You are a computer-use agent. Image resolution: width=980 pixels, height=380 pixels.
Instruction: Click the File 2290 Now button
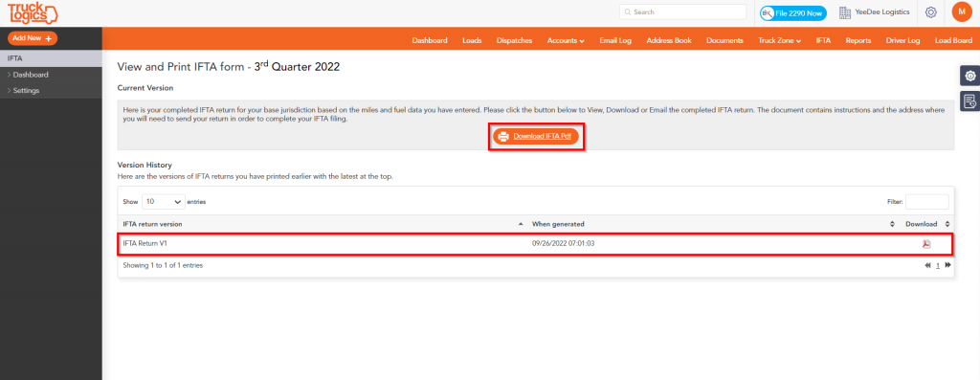click(793, 12)
